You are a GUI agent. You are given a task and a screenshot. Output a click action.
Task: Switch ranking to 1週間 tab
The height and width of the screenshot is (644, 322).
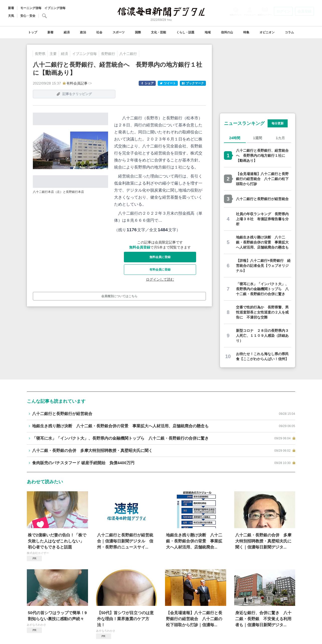coord(257,138)
